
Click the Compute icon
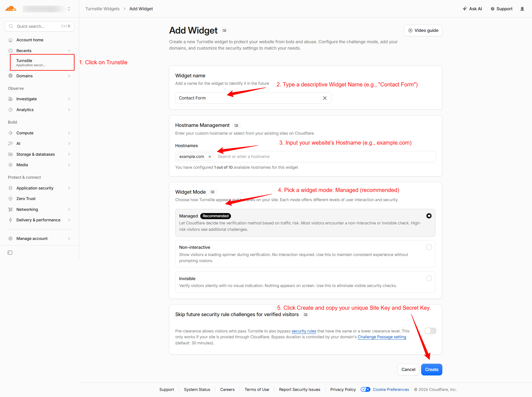coord(11,133)
